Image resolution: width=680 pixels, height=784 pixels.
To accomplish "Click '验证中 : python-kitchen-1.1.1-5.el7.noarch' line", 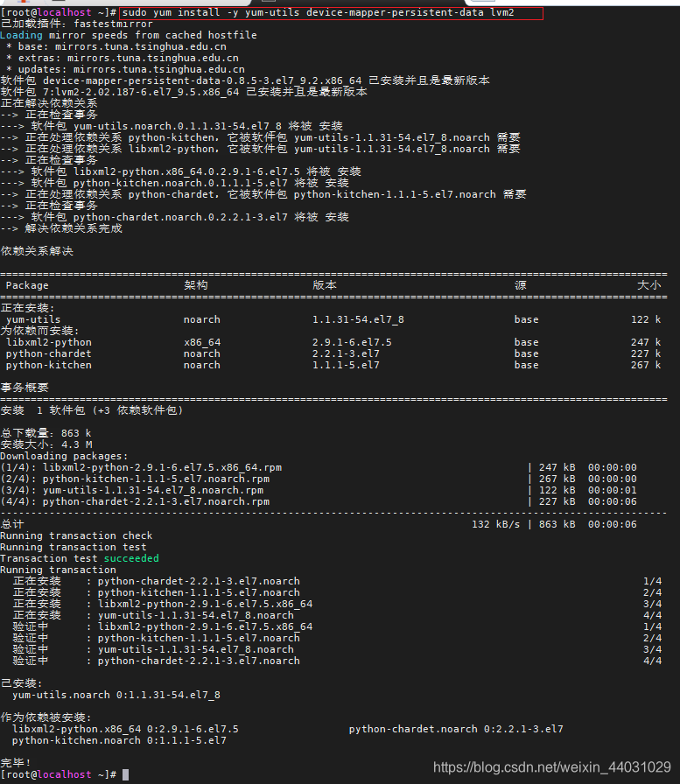I will [x=337, y=639].
